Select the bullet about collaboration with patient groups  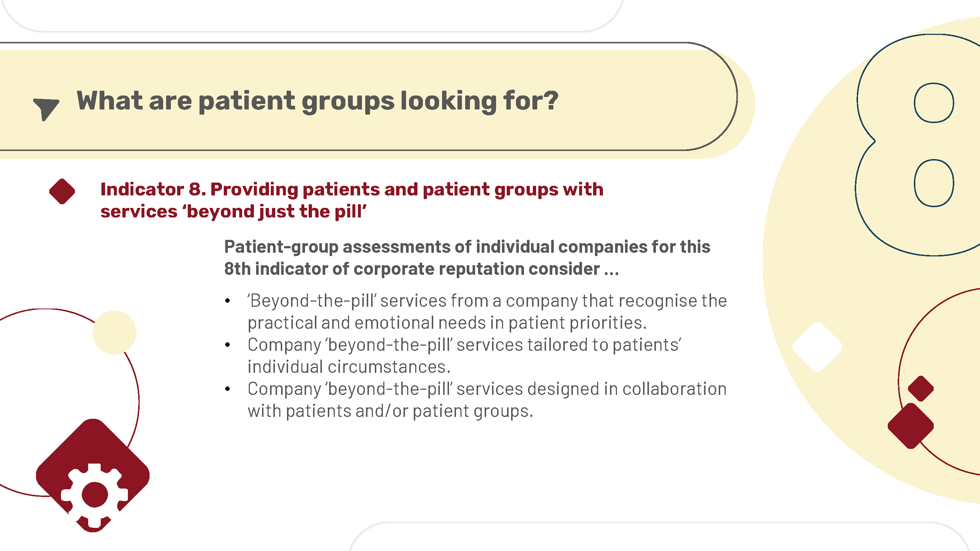pos(487,400)
